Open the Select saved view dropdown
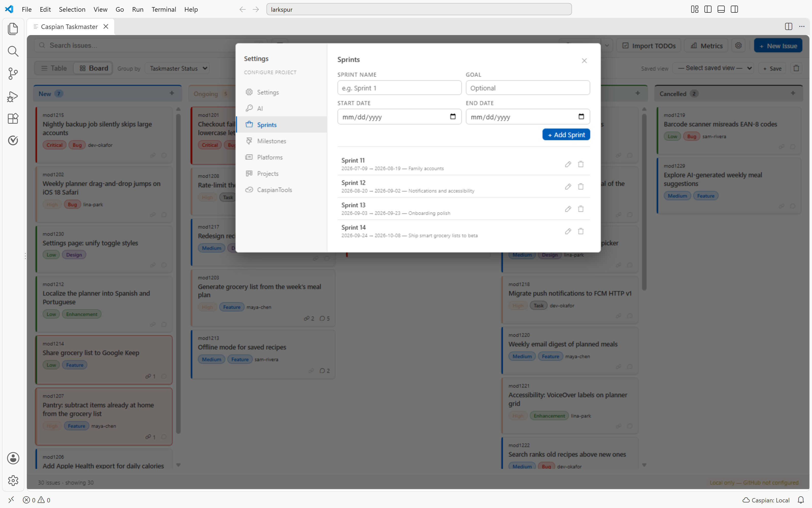This screenshot has width=812, height=508. 713,68
